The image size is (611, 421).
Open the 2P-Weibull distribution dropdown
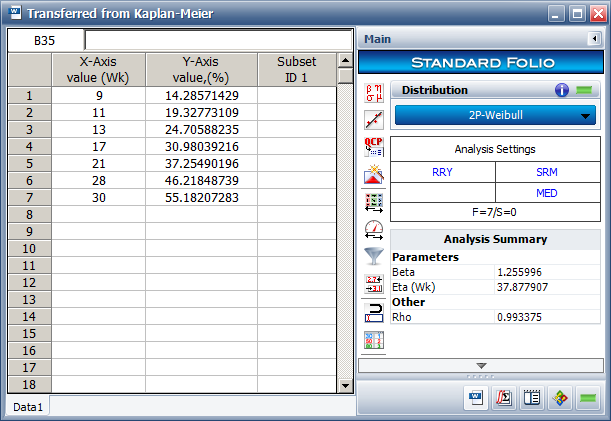coord(495,115)
